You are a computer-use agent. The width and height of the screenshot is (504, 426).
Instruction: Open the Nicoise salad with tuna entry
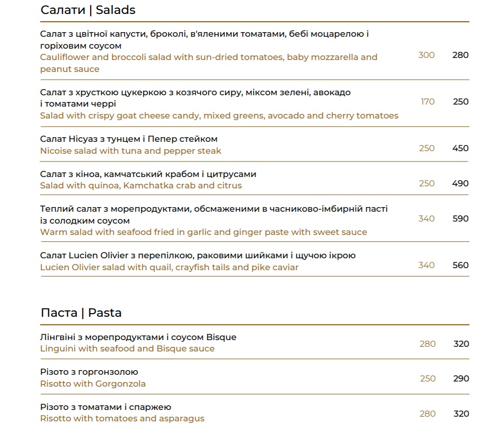[255, 145]
